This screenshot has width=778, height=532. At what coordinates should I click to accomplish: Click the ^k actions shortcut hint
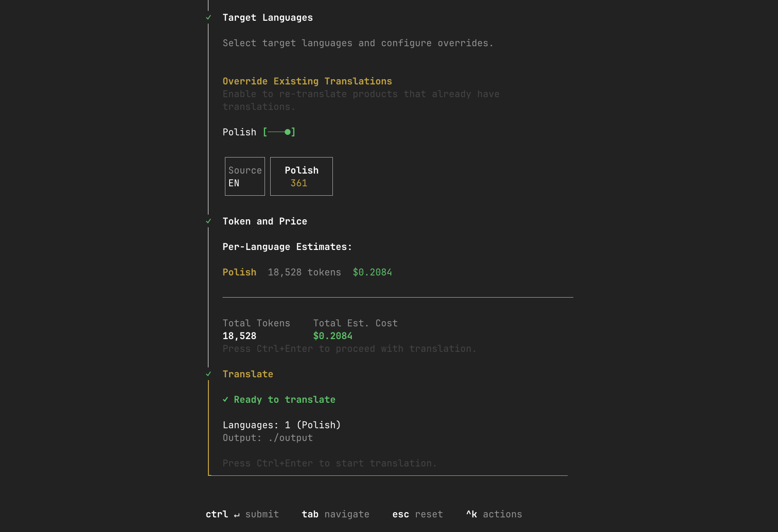coord(494,514)
